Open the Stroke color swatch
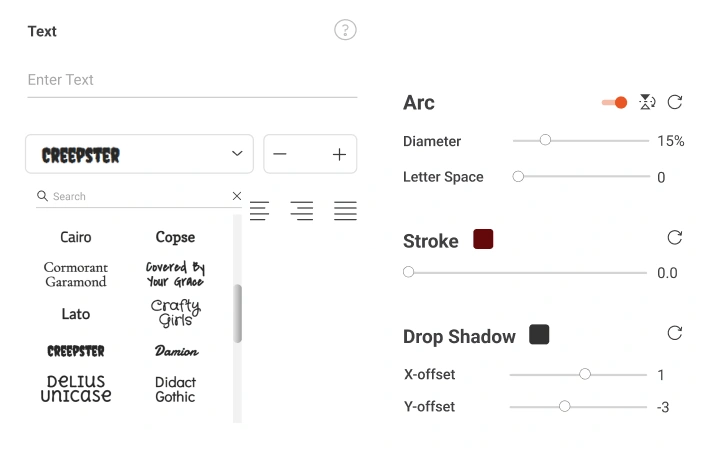 483,239
